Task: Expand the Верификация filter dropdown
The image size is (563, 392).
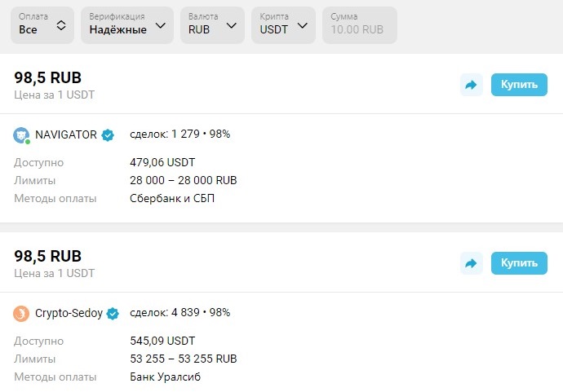Action: point(126,24)
